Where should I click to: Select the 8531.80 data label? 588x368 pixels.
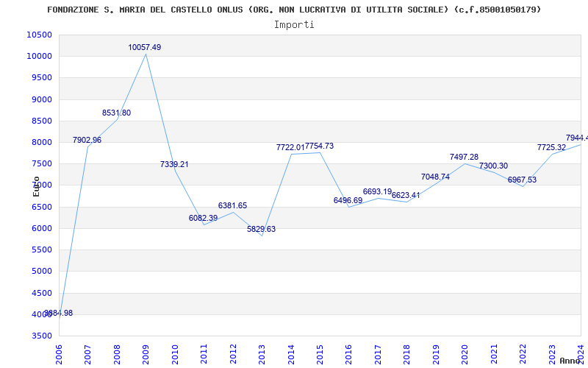click(x=116, y=113)
